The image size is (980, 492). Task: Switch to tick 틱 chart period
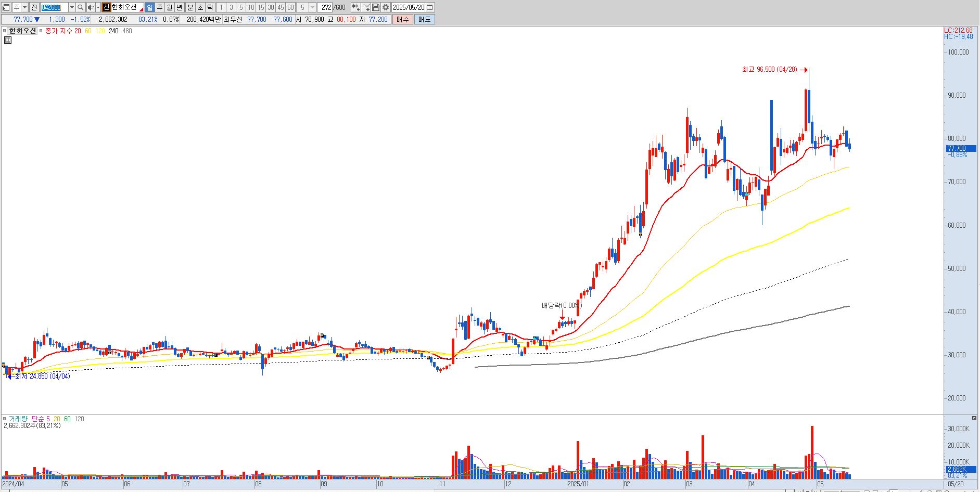tap(210, 7)
